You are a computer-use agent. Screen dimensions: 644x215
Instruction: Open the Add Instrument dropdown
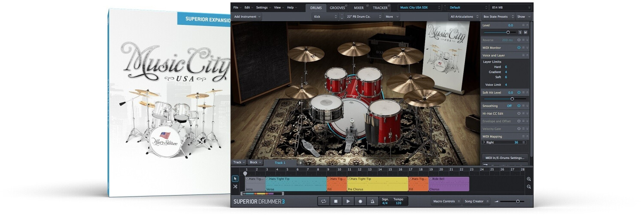[247, 17]
